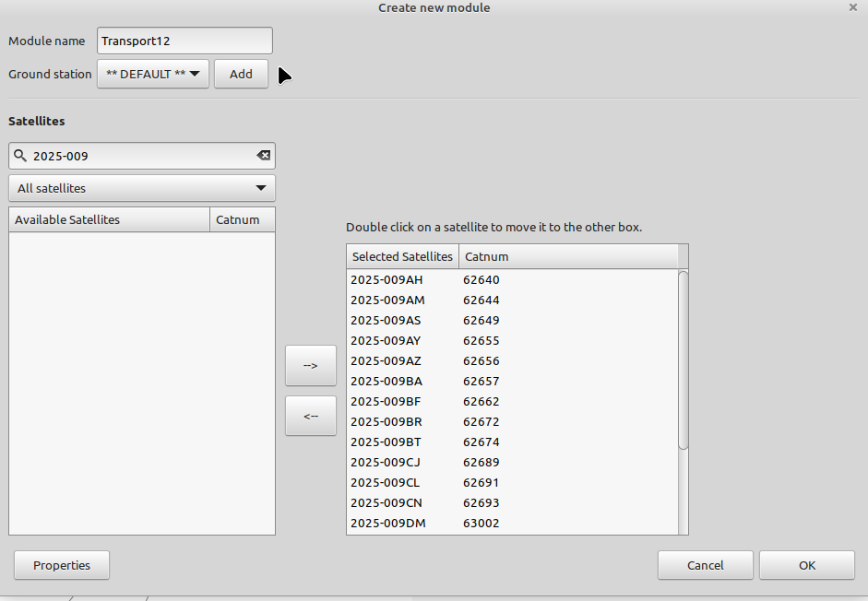
Task: Cancel the new module creation
Action: (x=705, y=565)
